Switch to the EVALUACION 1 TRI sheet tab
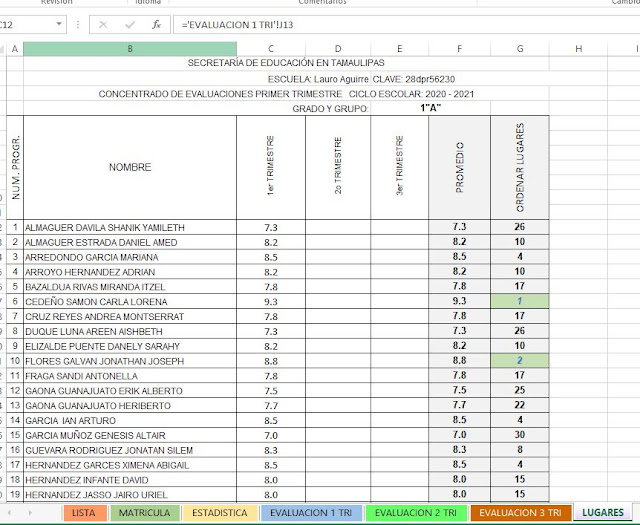This screenshot has width=640, height=525. point(311,513)
